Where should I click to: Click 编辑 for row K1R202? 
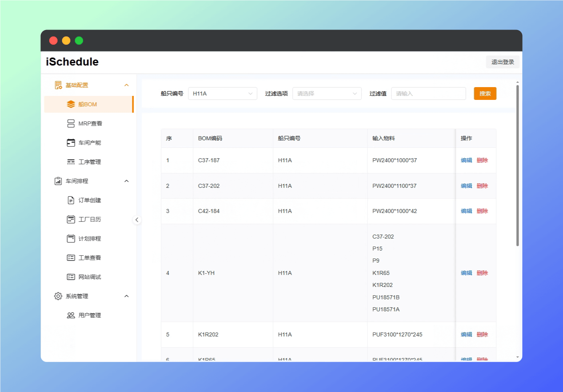click(466, 334)
